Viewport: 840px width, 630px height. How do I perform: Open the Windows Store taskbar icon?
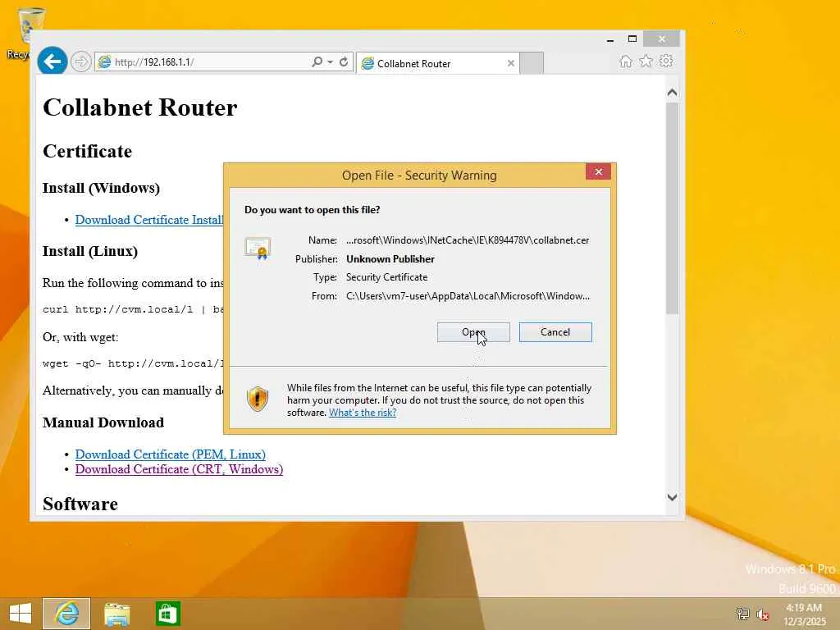167,614
